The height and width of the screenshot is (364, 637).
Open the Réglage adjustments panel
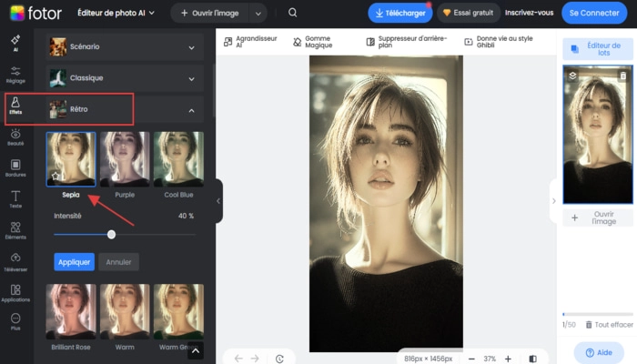(x=15, y=75)
